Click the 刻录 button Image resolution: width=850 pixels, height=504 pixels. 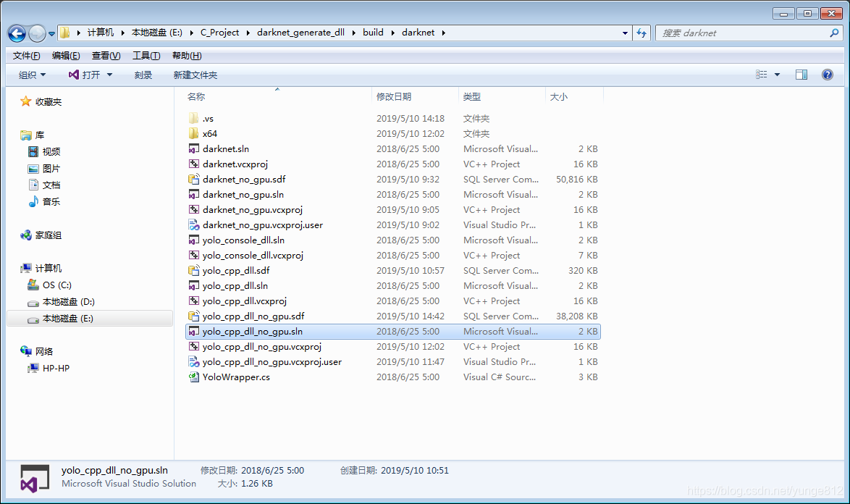[x=143, y=75]
